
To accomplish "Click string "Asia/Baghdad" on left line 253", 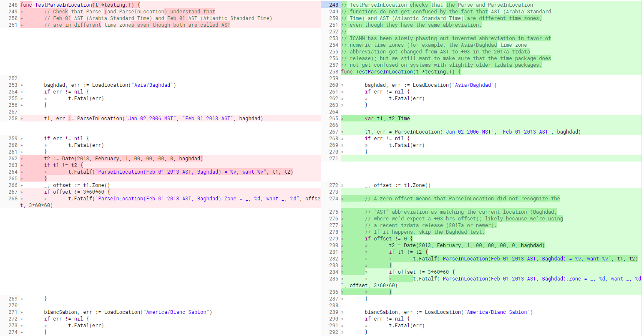I will coord(152,85).
